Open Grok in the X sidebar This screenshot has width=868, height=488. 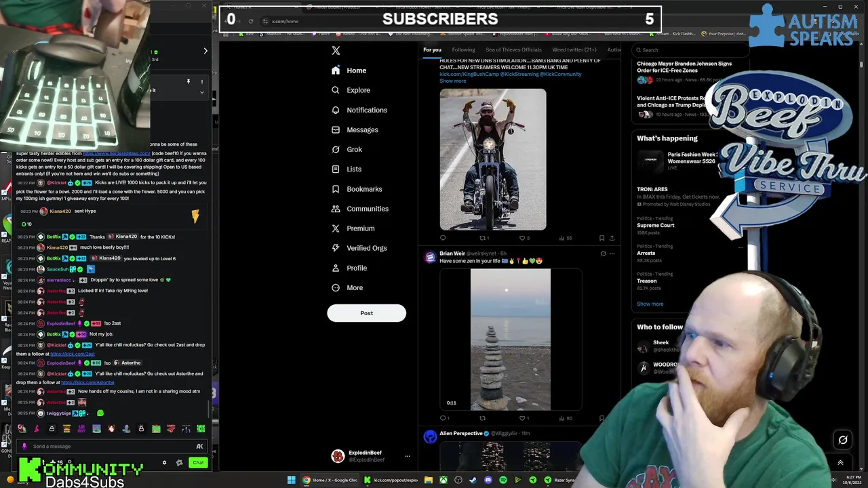[347, 149]
